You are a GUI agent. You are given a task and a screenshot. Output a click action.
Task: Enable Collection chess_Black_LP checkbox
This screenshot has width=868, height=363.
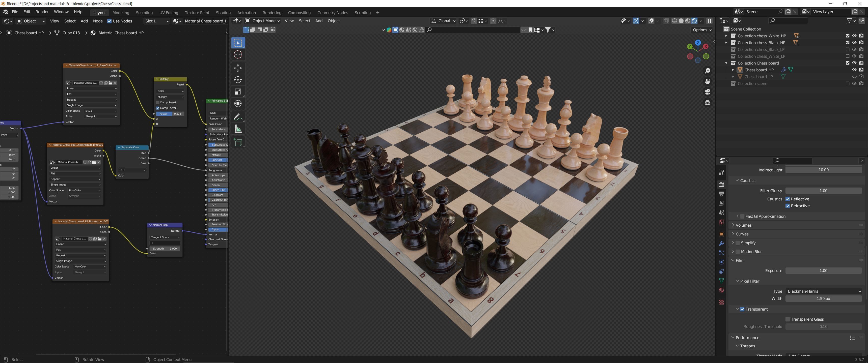[x=848, y=49]
